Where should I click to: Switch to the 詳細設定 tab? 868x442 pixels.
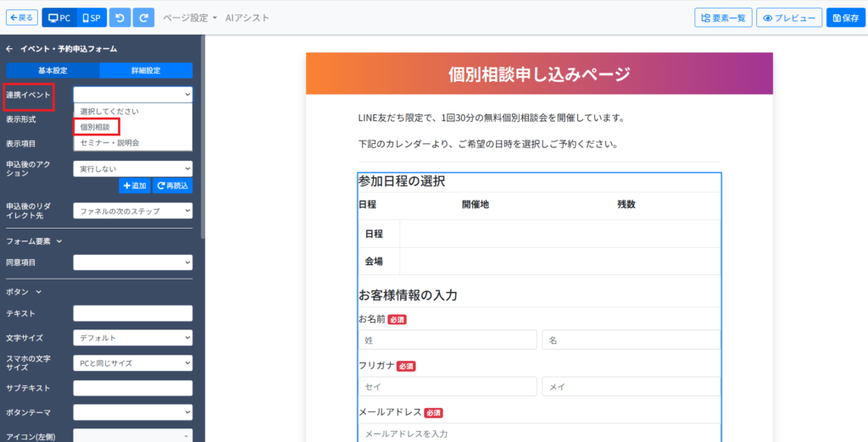pyautogui.click(x=146, y=70)
